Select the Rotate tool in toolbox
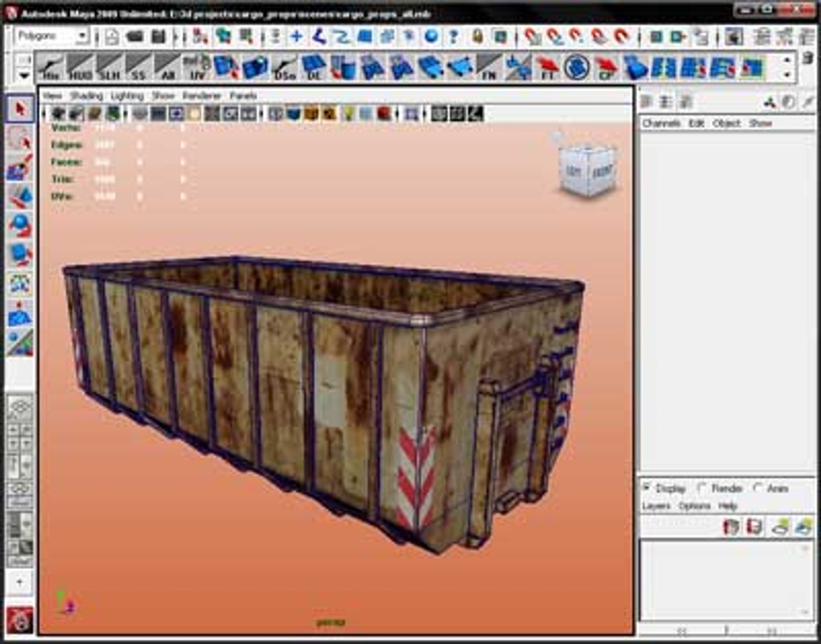821x644 pixels. [x=20, y=225]
